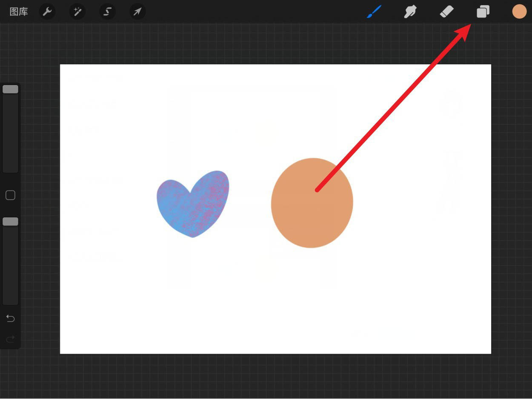Screen dimensions: 532x399
Task: Open the Adjustments magic wand menu
Action: click(x=77, y=12)
